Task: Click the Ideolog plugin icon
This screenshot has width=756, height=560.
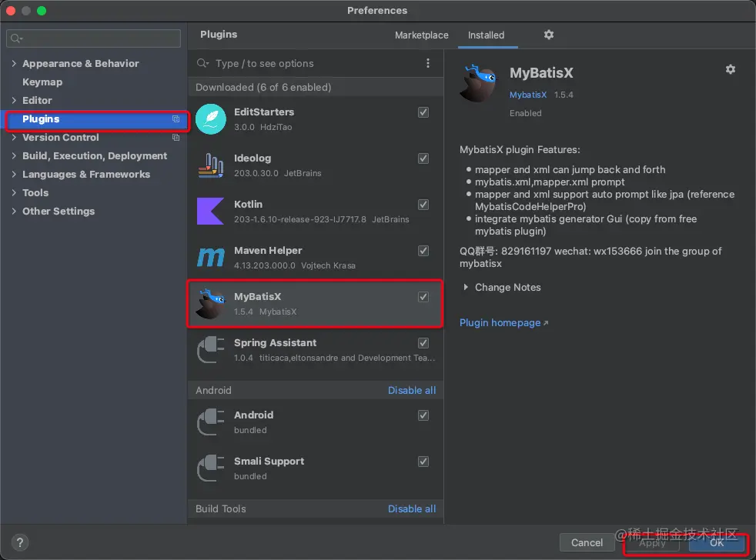Action: 211,165
